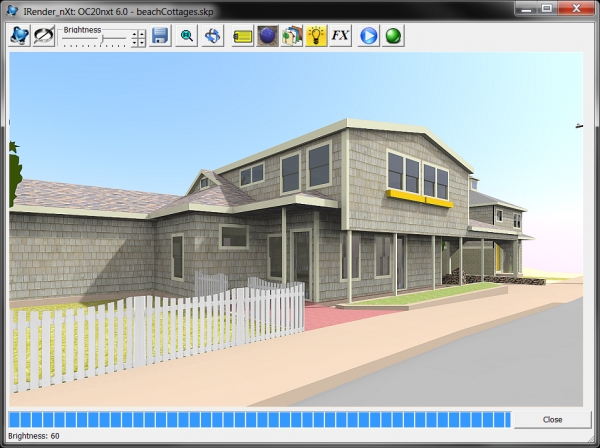Click the Close button beside progress bar
This screenshot has height=448, width=600.
552,419
